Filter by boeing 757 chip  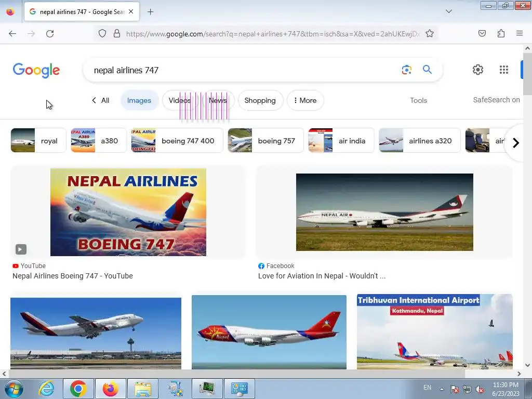tap(265, 140)
